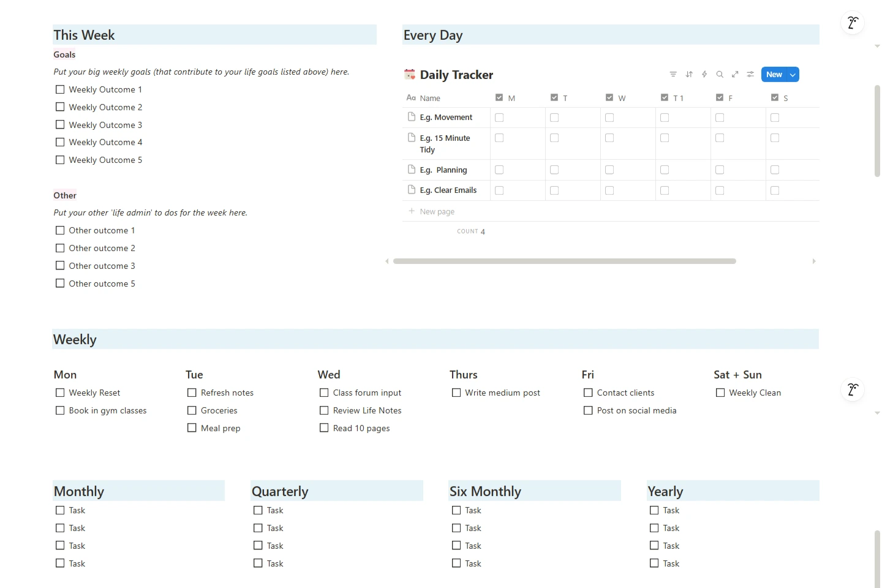
Task: Add a row with New page
Action: pyautogui.click(x=437, y=211)
